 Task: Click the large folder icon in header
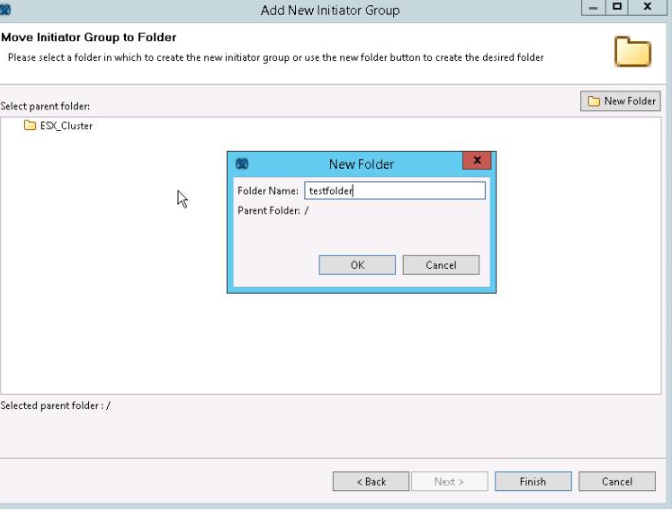633,51
